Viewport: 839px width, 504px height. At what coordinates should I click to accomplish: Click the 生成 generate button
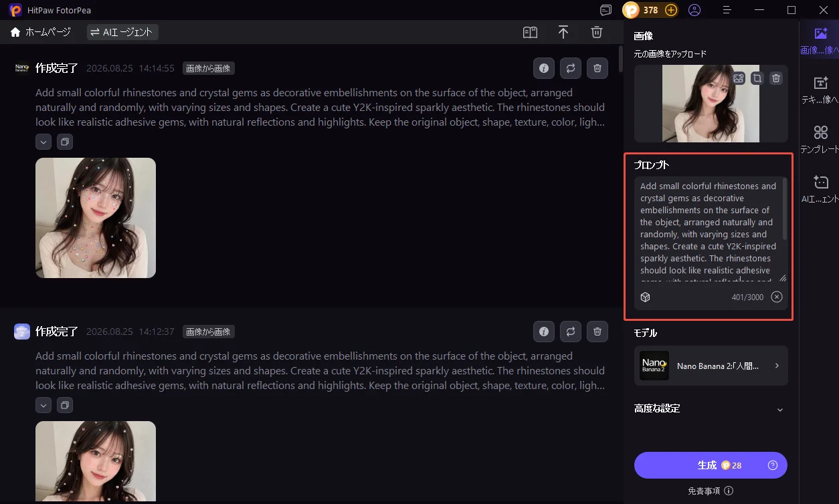pyautogui.click(x=711, y=465)
